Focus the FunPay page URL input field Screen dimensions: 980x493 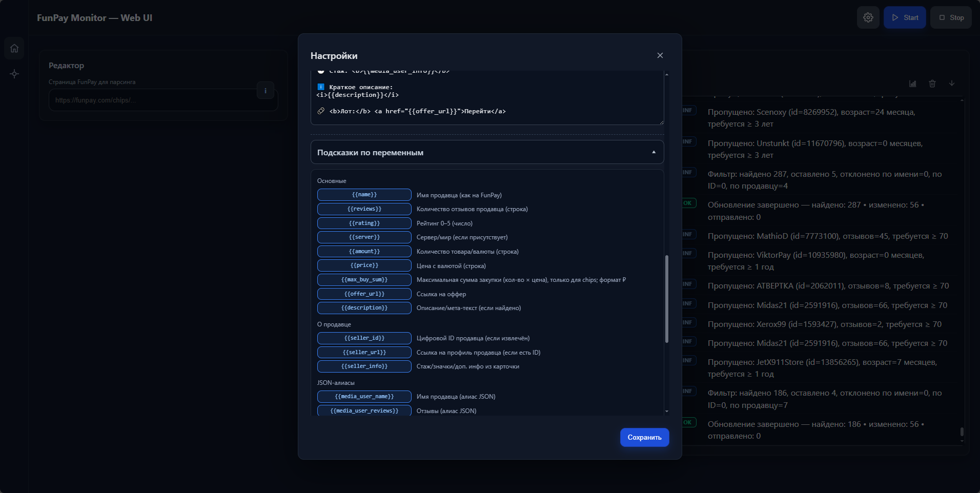[x=154, y=100]
